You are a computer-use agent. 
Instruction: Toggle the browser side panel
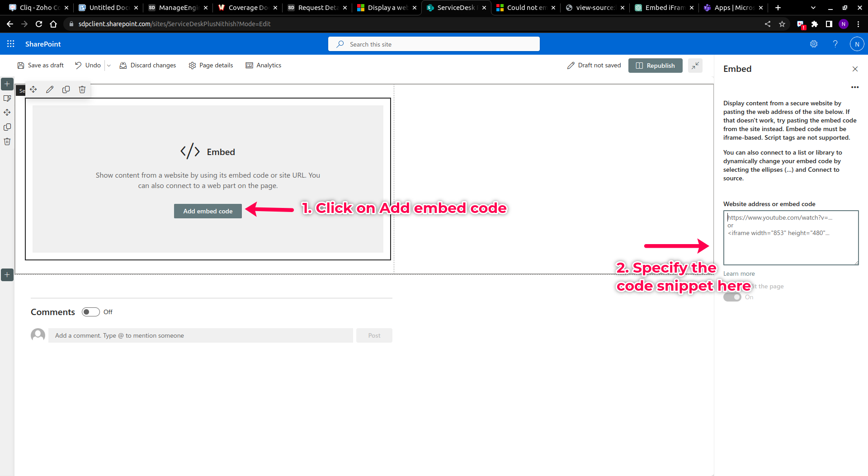[829, 24]
